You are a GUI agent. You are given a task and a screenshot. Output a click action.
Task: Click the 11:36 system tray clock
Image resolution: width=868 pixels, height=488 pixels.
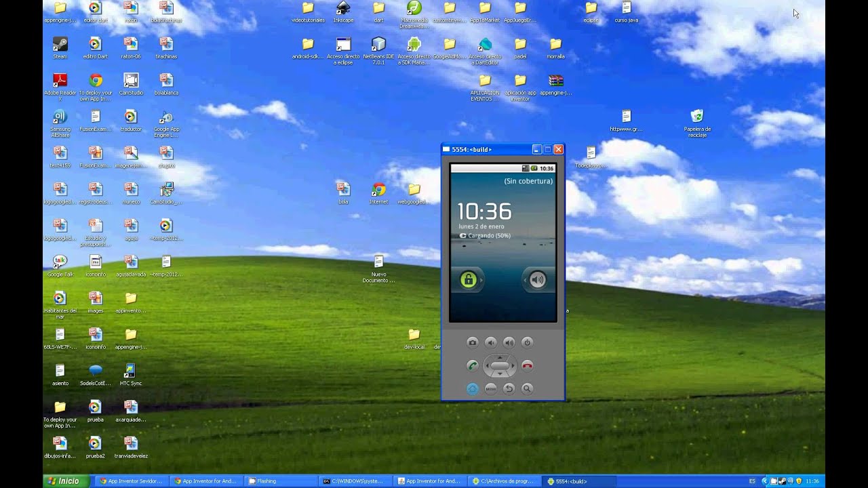point(812,481)
